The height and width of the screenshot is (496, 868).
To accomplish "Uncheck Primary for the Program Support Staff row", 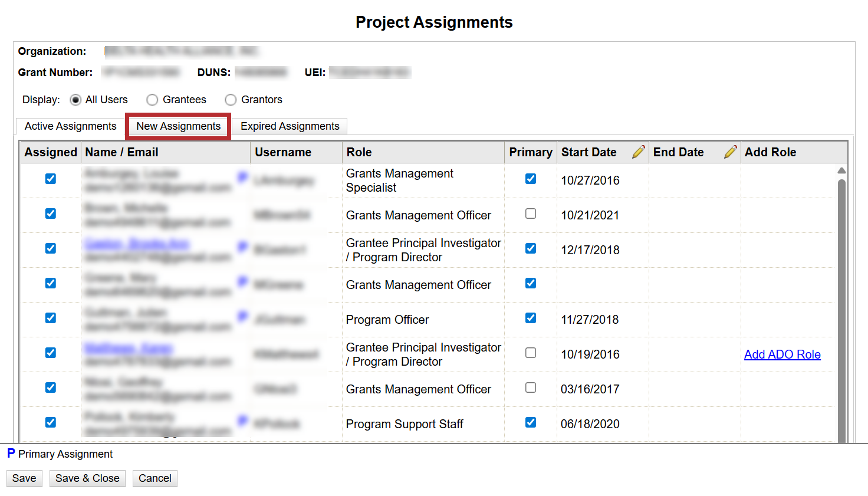I will [x=531, y=422].
